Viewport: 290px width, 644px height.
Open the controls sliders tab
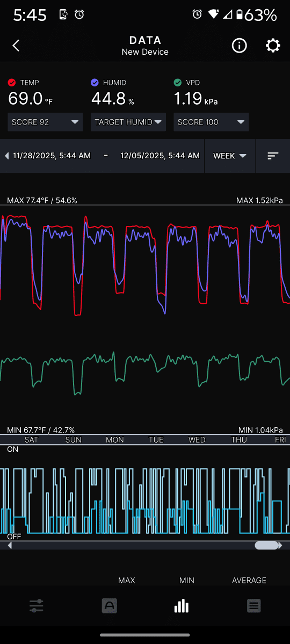pos(37,606)
